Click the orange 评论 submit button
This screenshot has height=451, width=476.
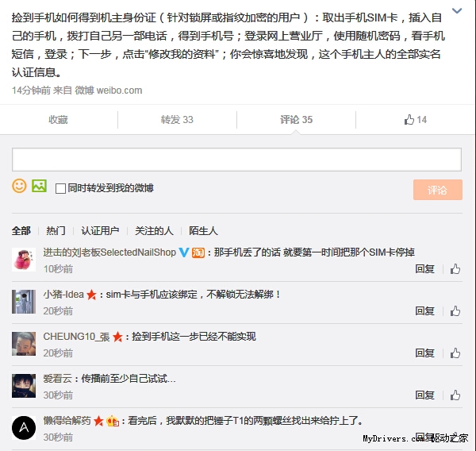(x=437, y=190)
